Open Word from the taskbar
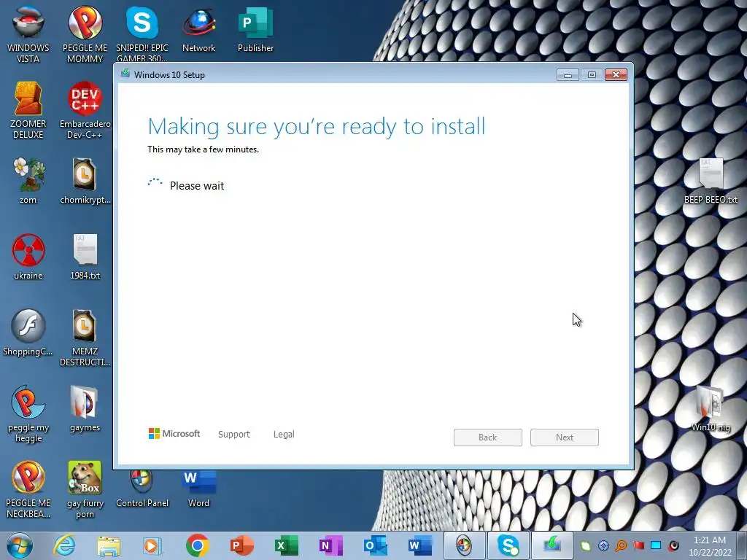Image resolution: width=747 pixels, height=560 pixels. click(x=420, y=545)
